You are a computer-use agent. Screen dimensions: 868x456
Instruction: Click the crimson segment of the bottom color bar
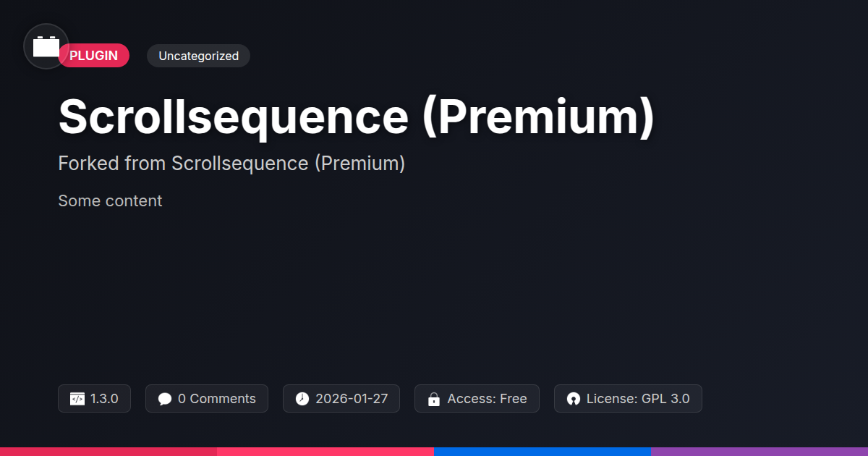click(x=109, y=452)
